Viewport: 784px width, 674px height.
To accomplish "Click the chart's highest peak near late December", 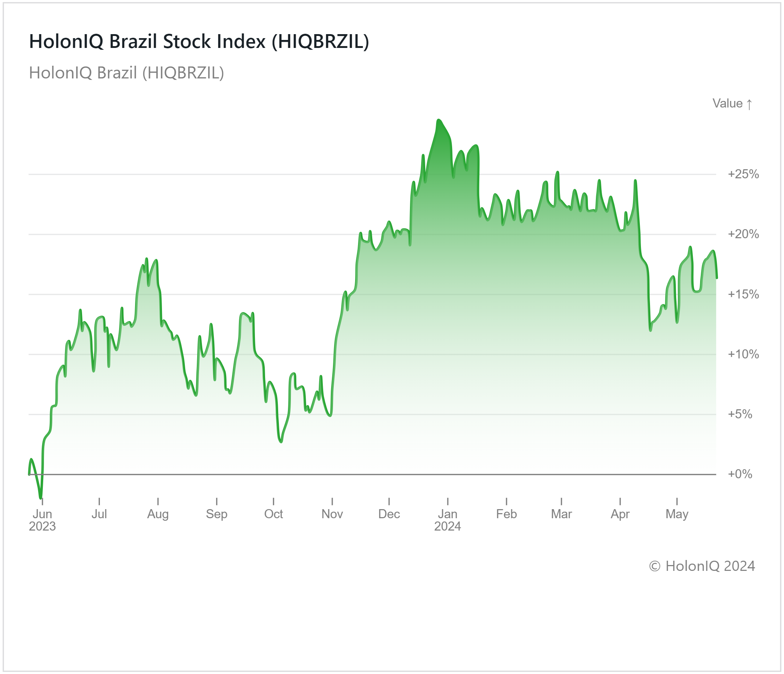I will point(439,120).
